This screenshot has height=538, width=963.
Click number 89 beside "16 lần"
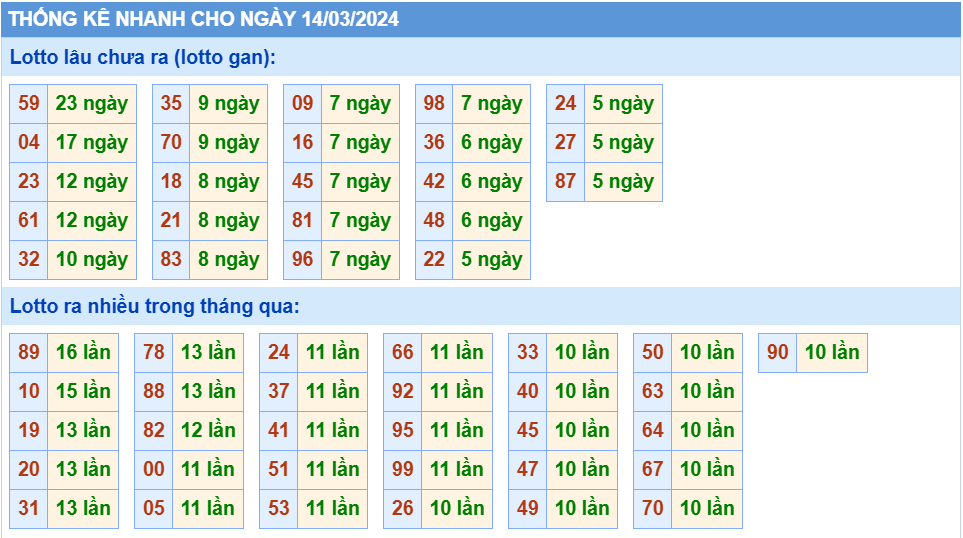29,353
